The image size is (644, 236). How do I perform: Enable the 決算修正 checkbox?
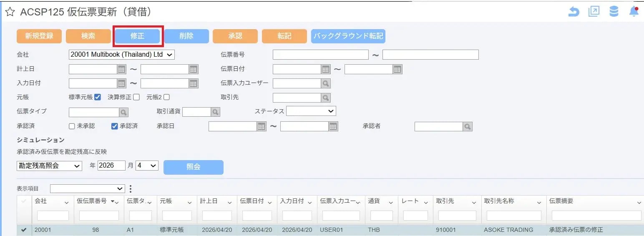(x=136, y=97)
